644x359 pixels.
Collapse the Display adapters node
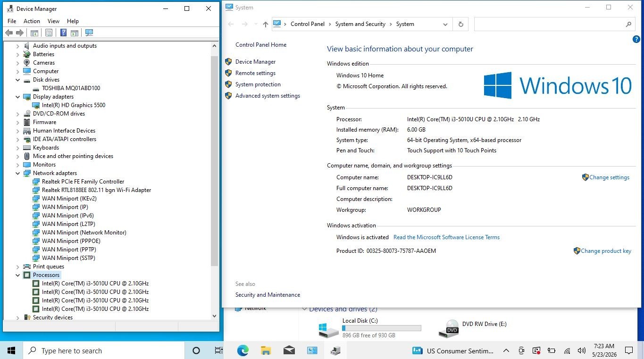(x=18, y=97)
